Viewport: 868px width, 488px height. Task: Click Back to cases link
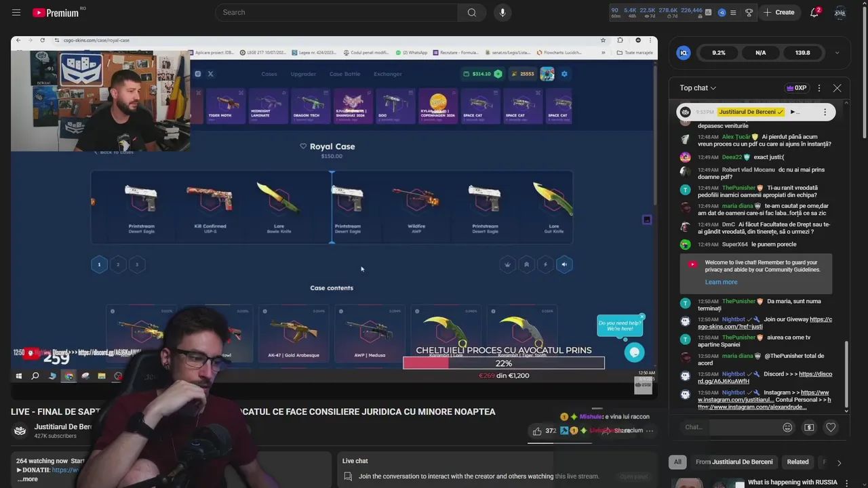coord(114,152)
